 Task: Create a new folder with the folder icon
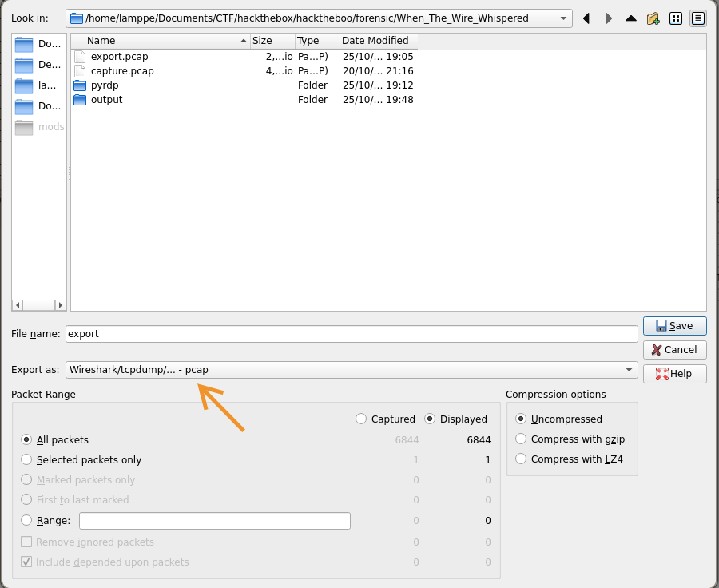click(x=653, y=18)
